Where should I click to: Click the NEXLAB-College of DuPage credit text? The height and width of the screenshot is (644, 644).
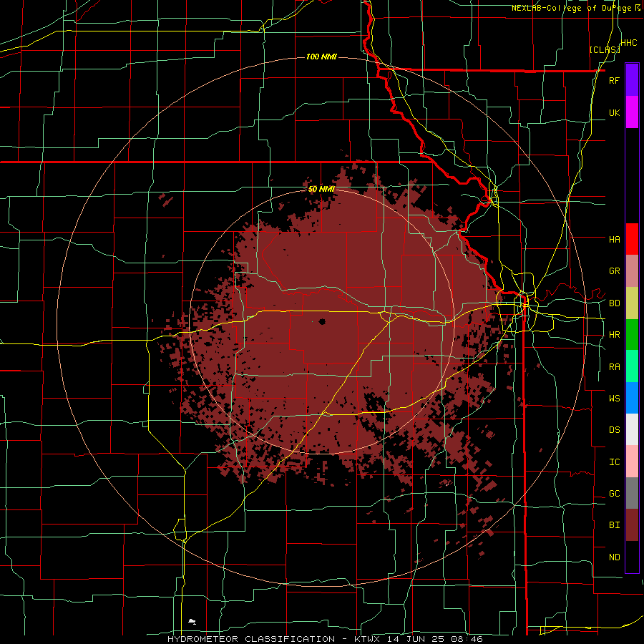576,8
